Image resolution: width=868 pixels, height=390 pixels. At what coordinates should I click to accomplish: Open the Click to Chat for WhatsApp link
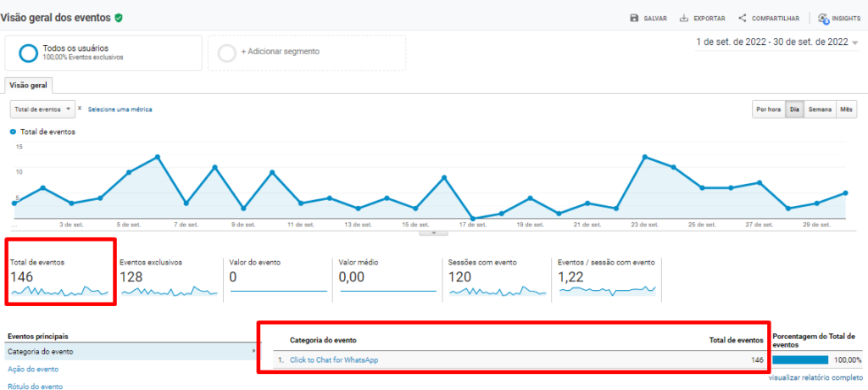334,360
